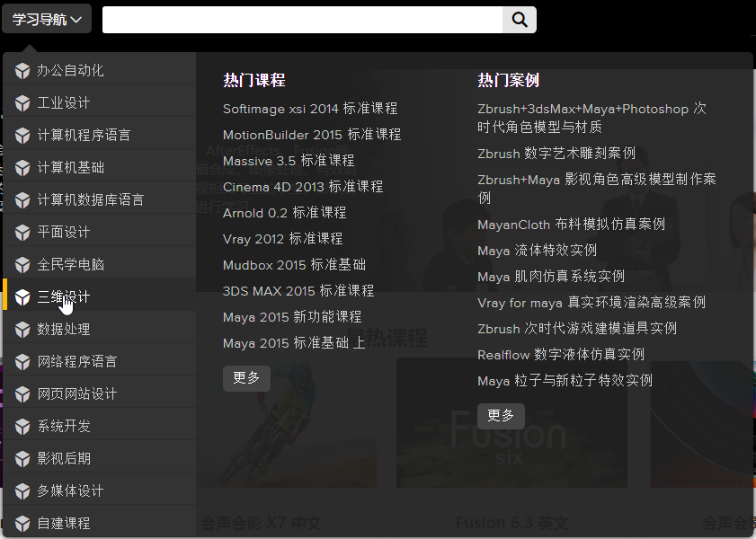Open Cinema 4D 2013 标准课程

tap(303, 187)
